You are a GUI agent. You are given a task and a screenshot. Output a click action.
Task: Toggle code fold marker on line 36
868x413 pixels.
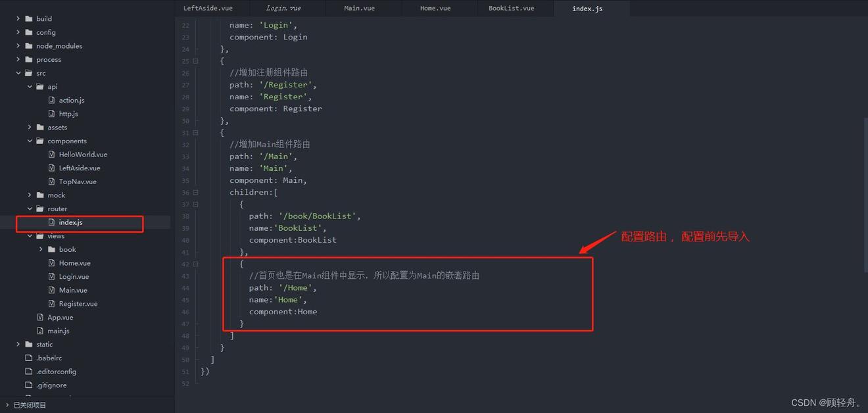[195, 192]
